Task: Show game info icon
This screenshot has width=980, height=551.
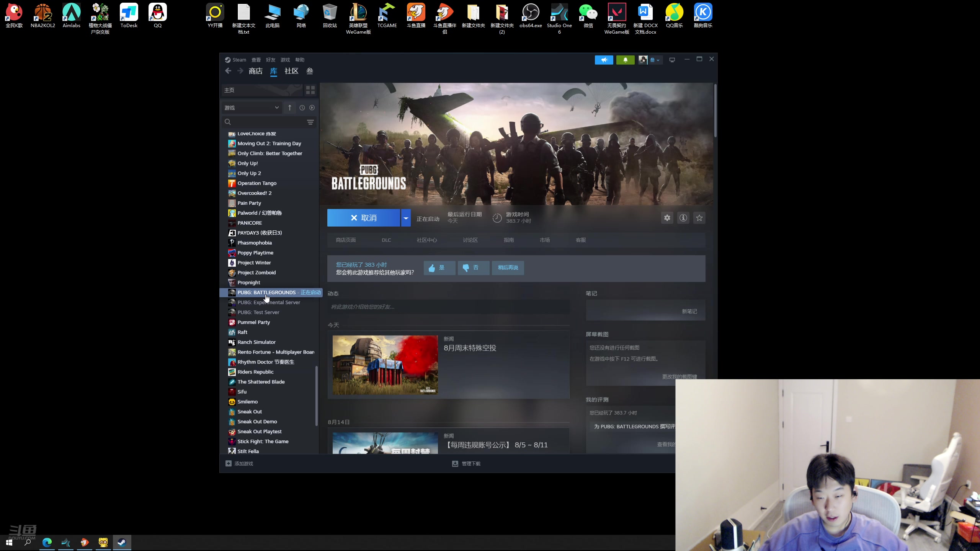Action: 683,218
